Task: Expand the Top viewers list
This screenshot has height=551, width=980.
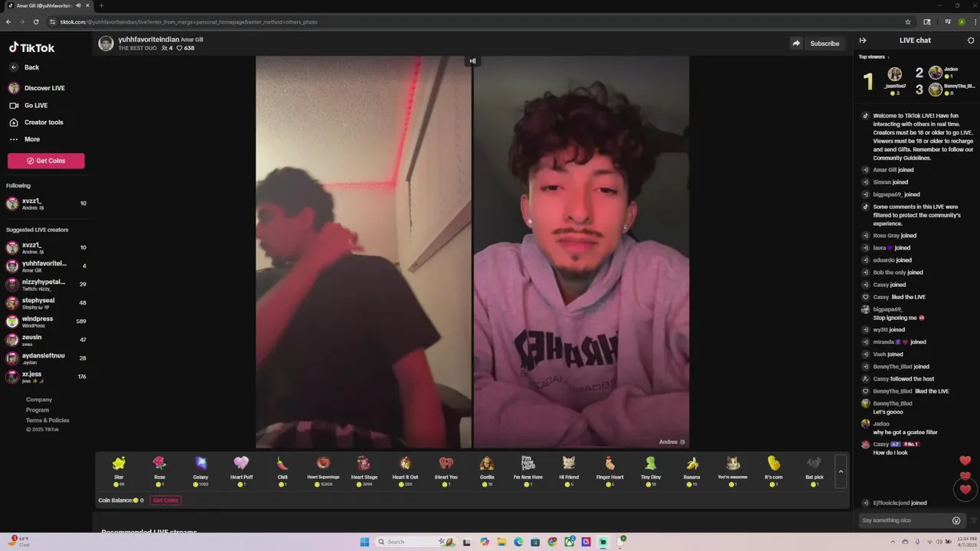Action: tap(874, 57)
